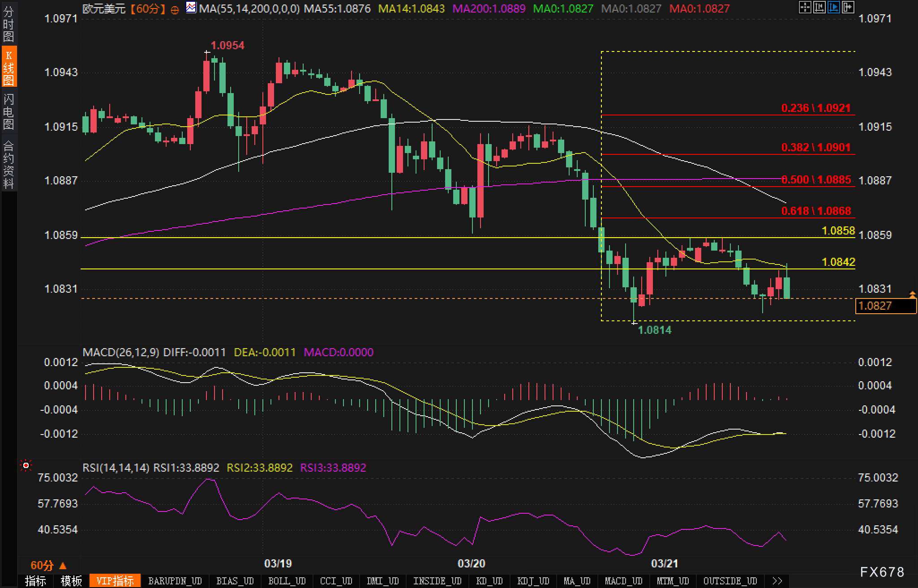The image size is (918, 588).
Task: Click the orange circle icon beside 60分
Action: coord(175,9)
